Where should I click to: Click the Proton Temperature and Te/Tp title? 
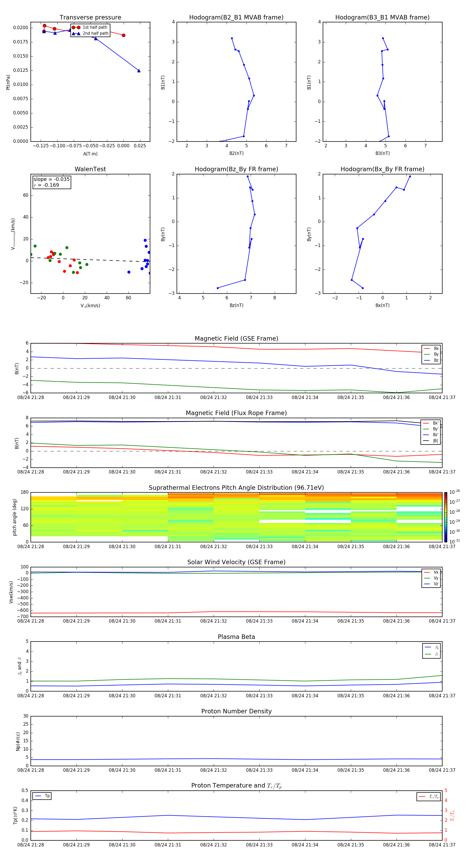tap(236, 786)
